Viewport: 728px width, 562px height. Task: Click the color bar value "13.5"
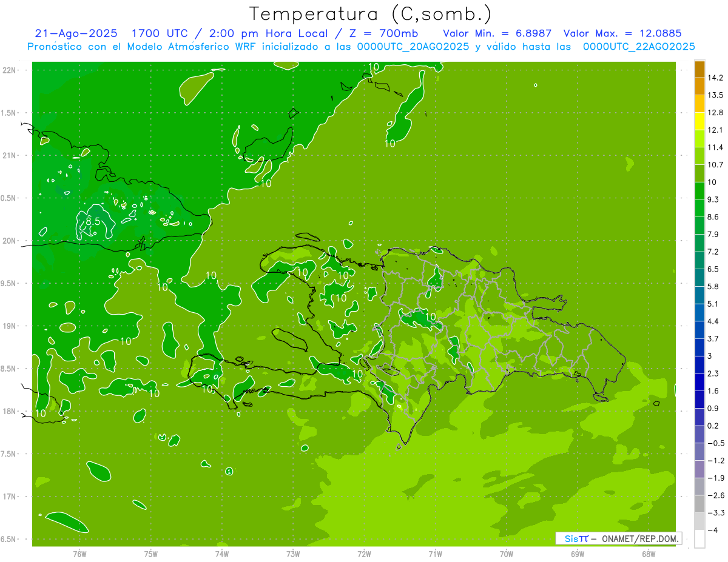tap(715, 95)
